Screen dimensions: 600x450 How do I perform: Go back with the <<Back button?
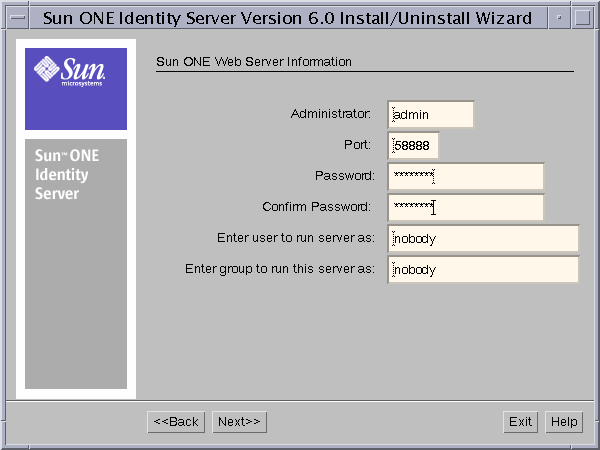pos(176,422)
